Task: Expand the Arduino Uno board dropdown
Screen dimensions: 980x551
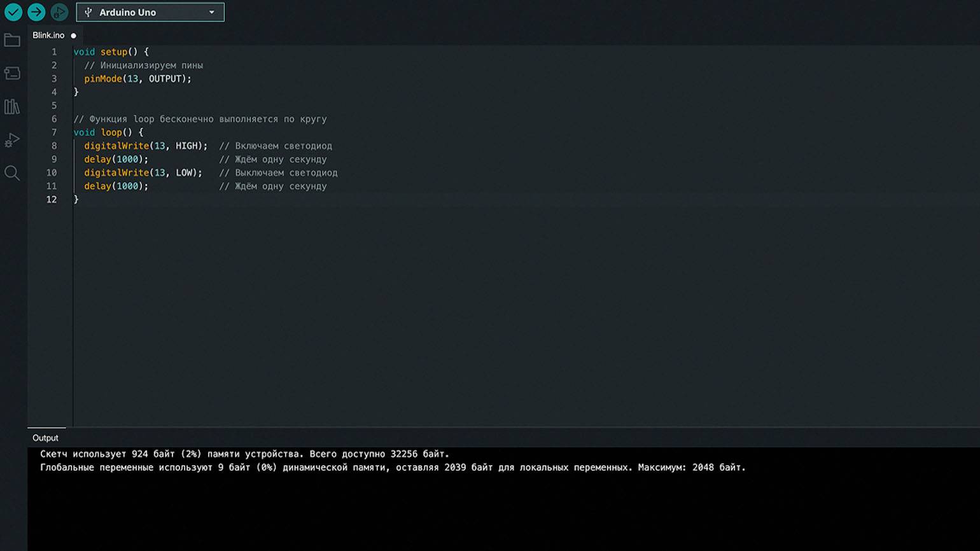Action: [150, 12]
